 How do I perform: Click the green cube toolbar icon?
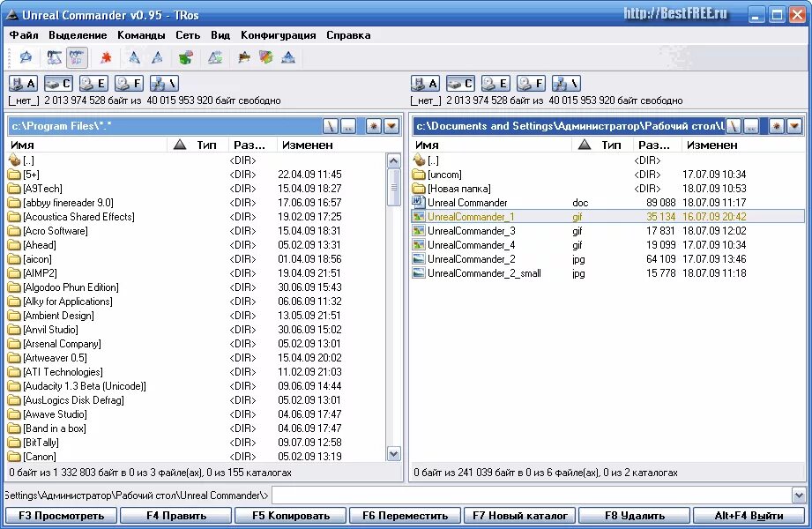pos(186,57)
